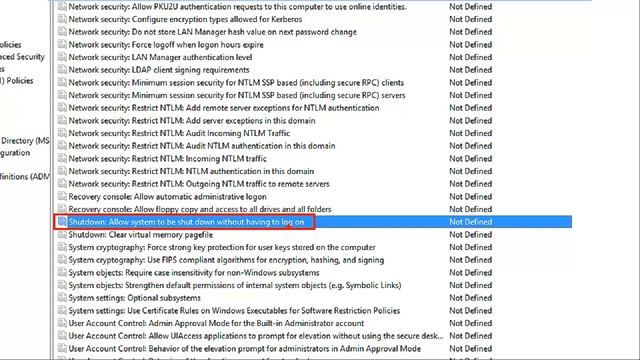640x360 pixels.
Task: Click the icon for 'LAN Manager authentication level'
Action: [x=62, y=57]
